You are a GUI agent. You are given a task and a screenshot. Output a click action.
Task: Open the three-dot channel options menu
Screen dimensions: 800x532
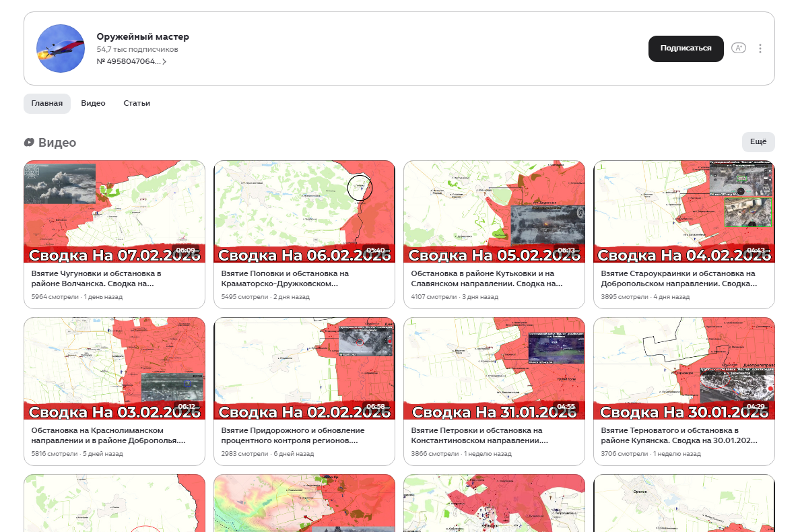point(760,48)
